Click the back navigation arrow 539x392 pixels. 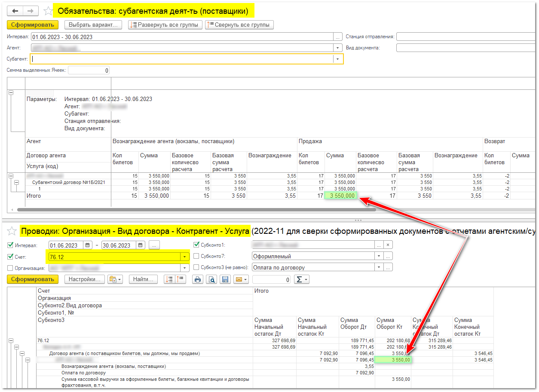point(15,11)
